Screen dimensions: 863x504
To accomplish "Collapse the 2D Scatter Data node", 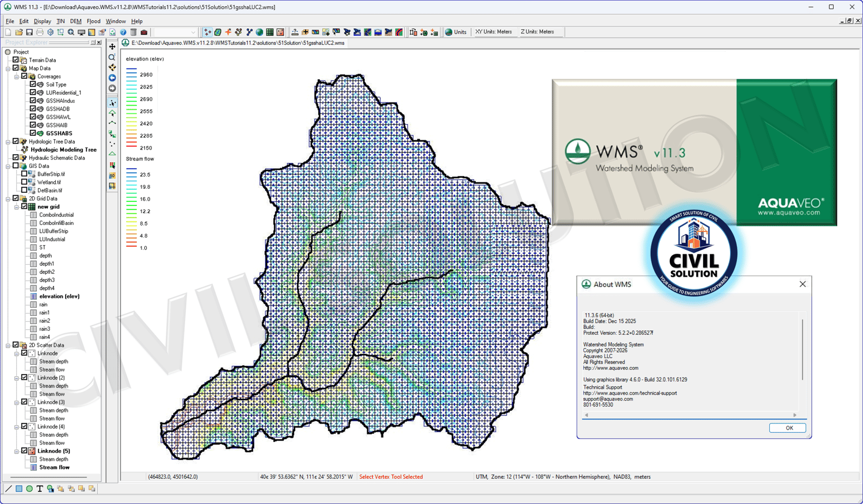I will click(8, 345).
